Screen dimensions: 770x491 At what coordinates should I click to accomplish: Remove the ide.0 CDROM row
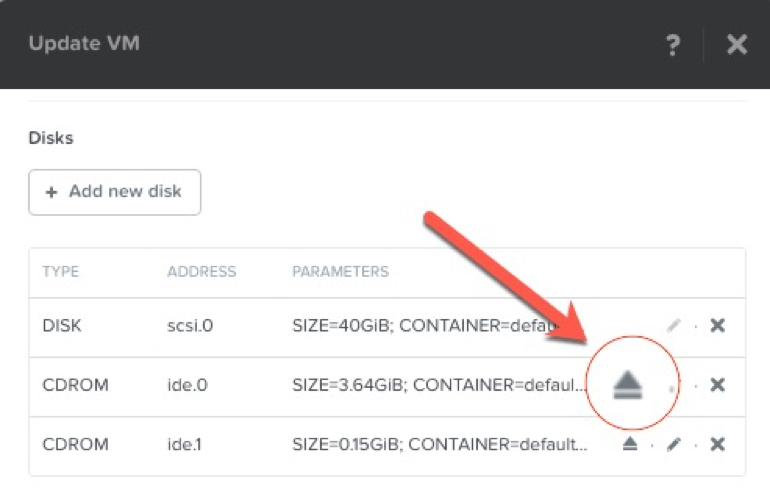(x=717, y=385)
